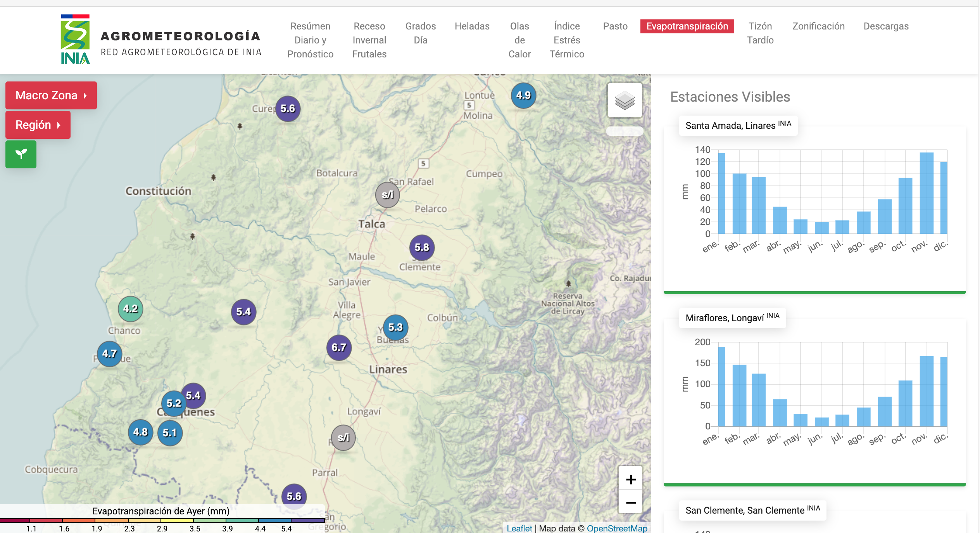The height and width of the screenshot is (533, 980).
Task: Click the Santa Amada, Linares station title
Action: 738,125
